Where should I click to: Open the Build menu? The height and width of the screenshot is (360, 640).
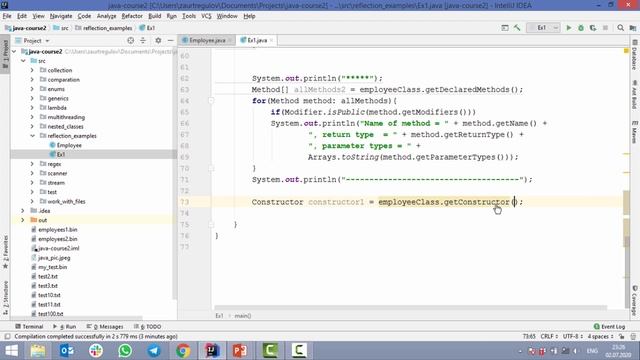coord(154,16)
